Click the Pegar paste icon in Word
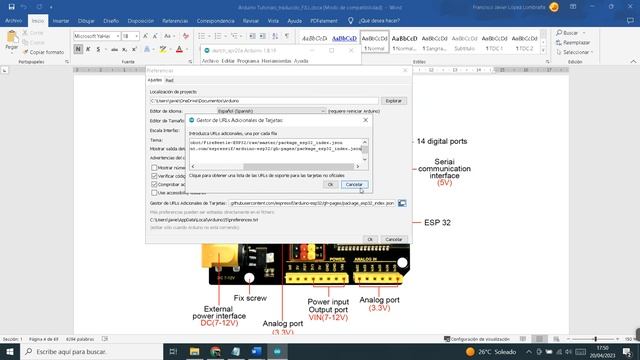The height and width of the screenshot is (360, 640). click(12, 37)
